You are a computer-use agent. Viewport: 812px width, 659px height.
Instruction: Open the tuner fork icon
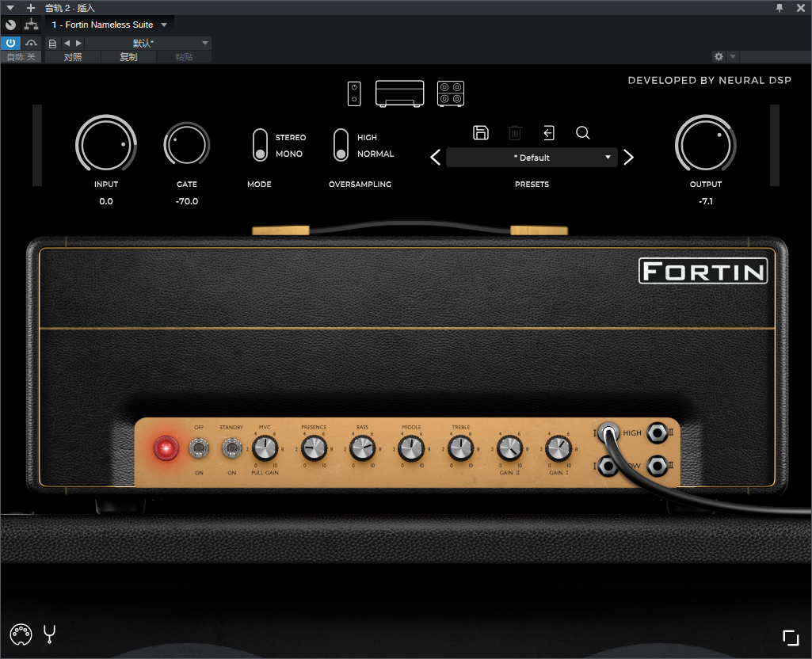tap(50, 634)
